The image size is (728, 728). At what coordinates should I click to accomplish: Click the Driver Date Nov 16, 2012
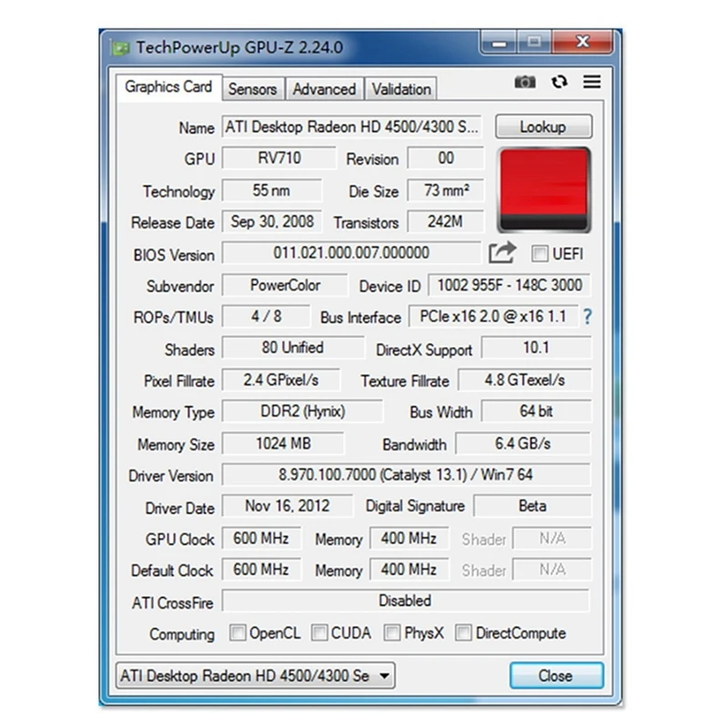tap(287, 506)
